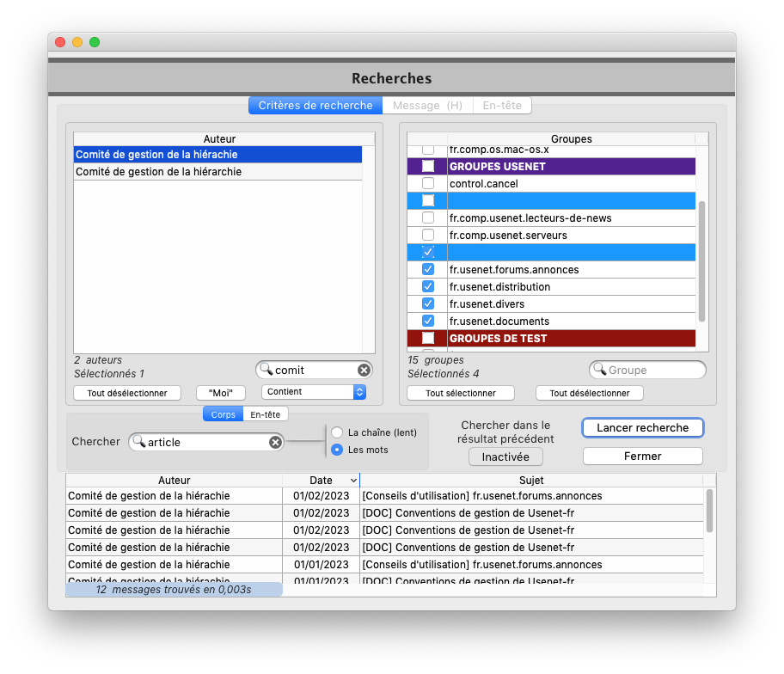This screenshot has width=784, height=674.
Task: Click Tout sélectionner under groups
Action: point(461,393)
